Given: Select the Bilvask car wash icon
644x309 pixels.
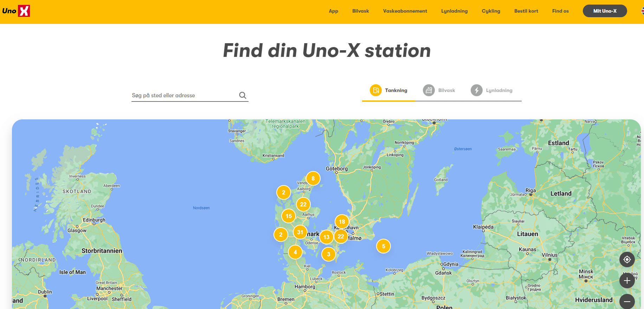Looking at the screenshot, I should (x=429, y=90).
